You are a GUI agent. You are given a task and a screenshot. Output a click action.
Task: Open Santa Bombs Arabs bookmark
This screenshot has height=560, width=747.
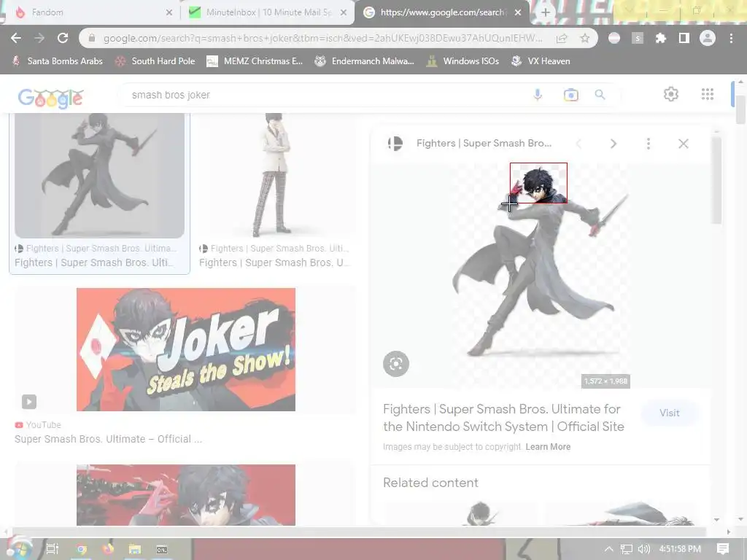(57, 61)
